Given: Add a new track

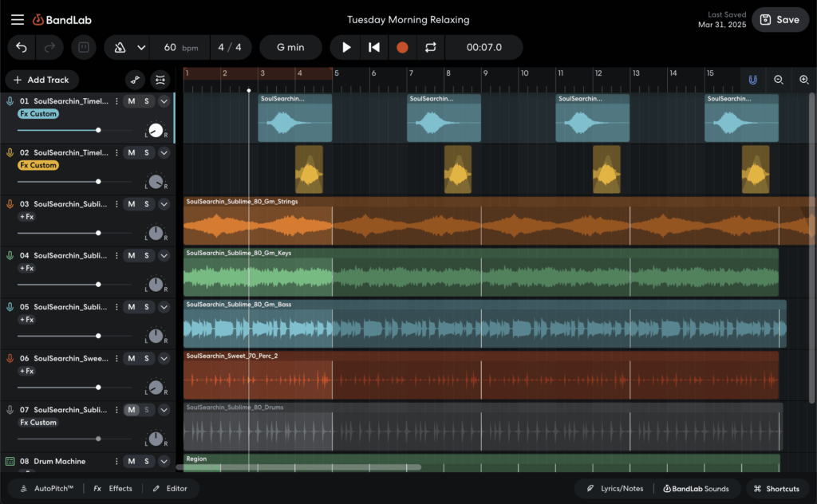Looking at the screenshot, I should (41, 80).
